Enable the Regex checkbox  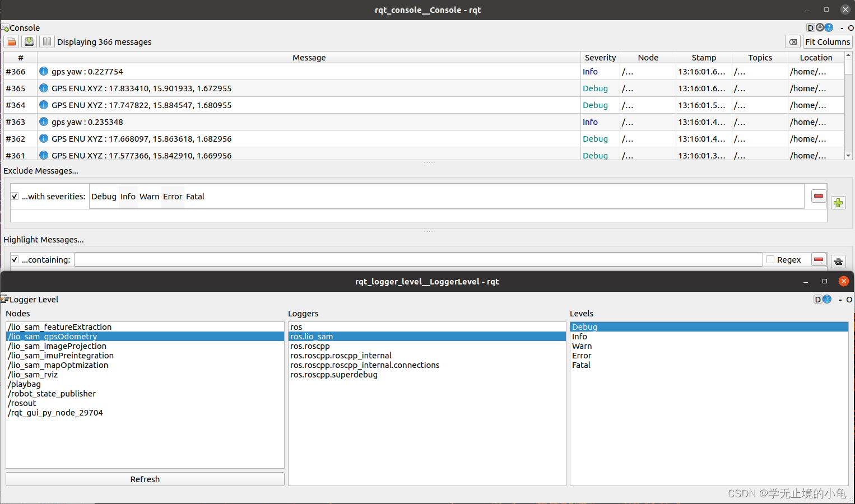[x=770, y=259]
